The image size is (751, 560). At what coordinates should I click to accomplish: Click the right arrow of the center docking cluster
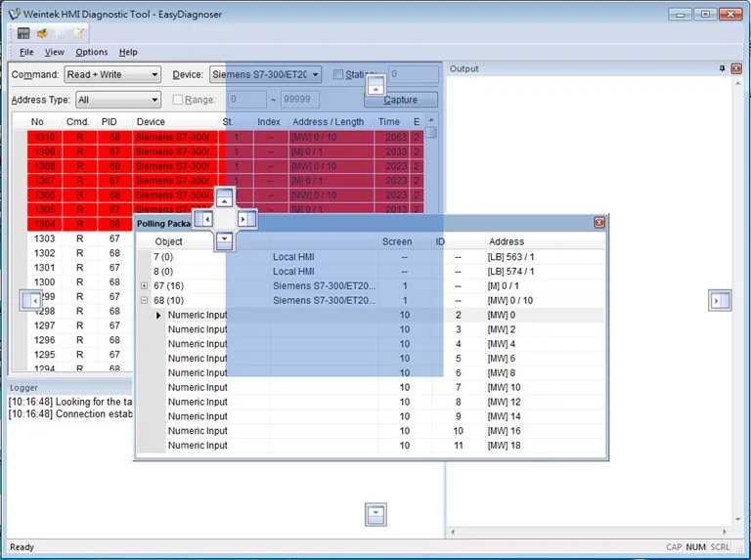pyautogui.click(x=246, y=219)
